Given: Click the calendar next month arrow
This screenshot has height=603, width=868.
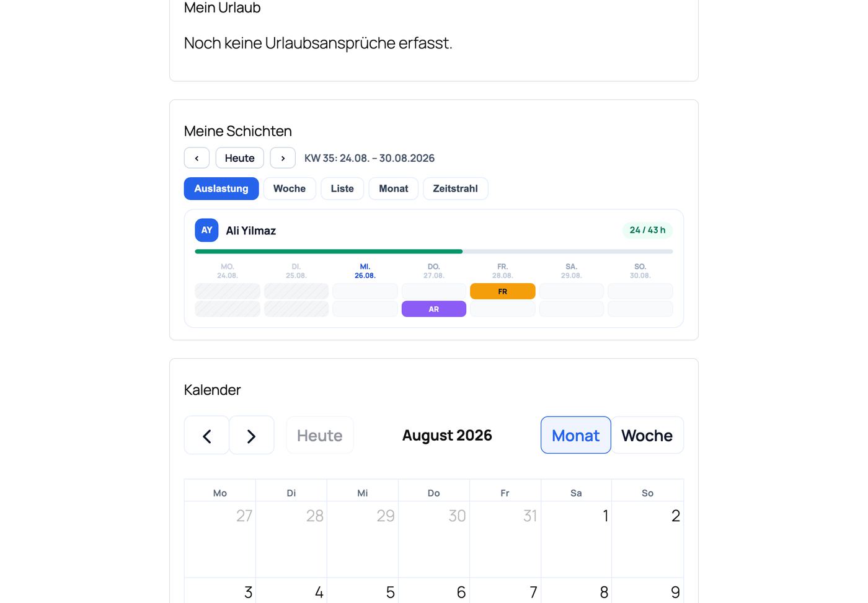Looking at the screenshot, I should pos(251,436).
